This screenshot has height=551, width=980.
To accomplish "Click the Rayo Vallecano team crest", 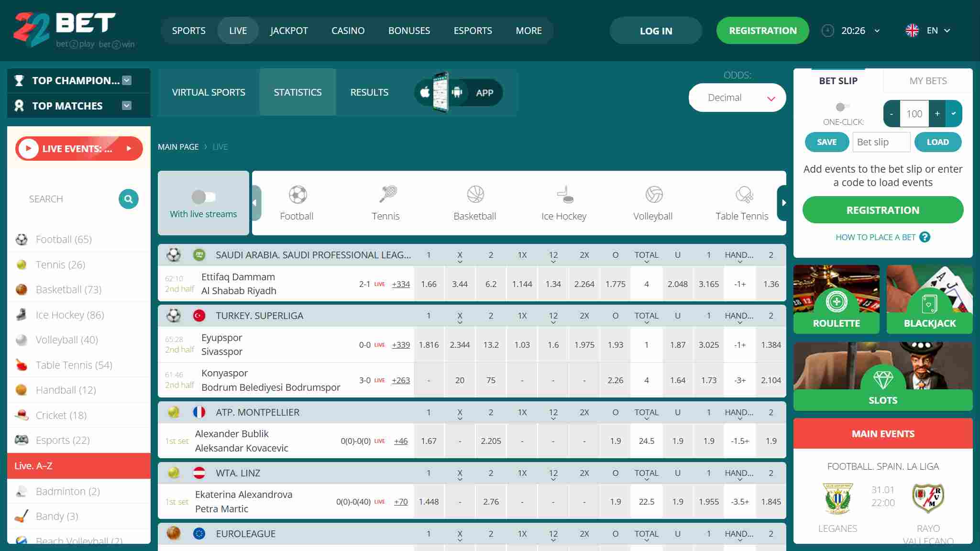I will pyautogui.click(x=928, y=498).
